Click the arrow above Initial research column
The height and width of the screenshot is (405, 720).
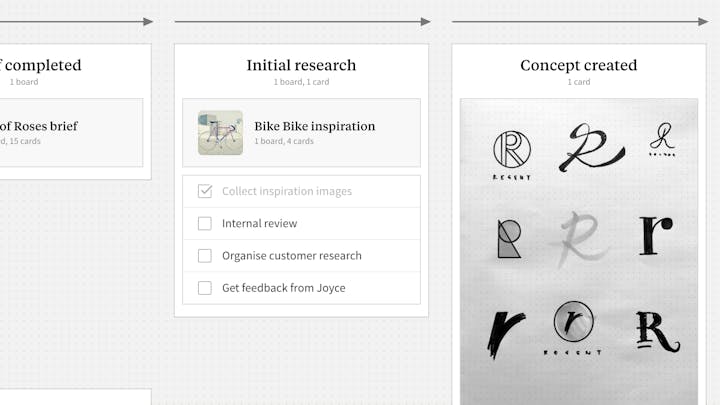[x=302, y=22]
